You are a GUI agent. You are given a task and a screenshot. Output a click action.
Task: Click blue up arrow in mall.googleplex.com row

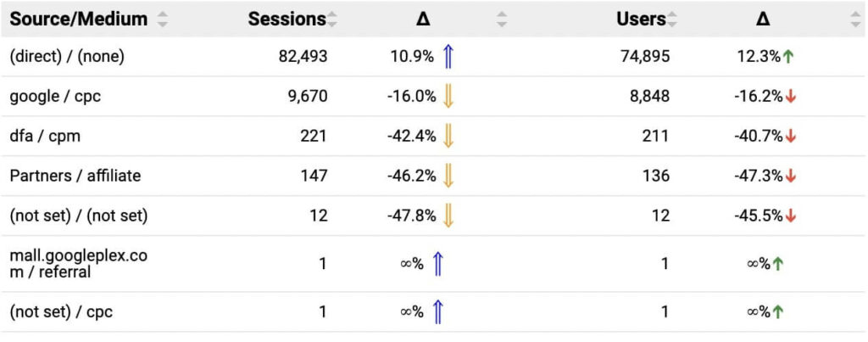(x=437, y=264)
